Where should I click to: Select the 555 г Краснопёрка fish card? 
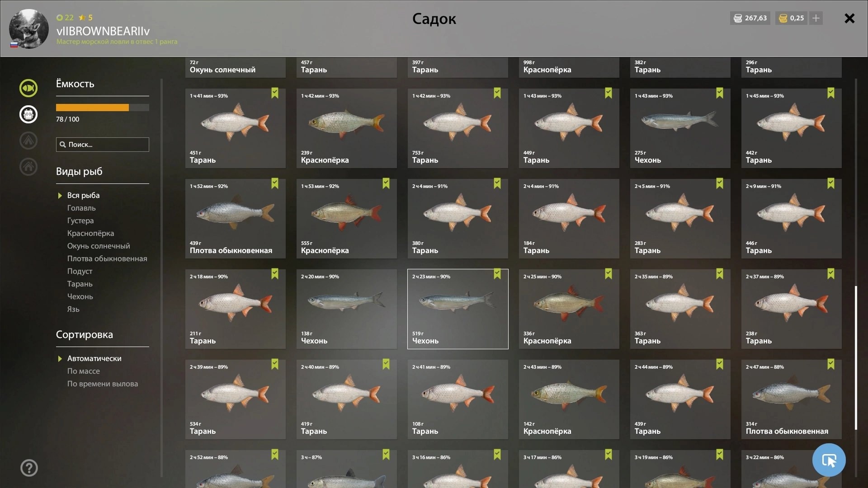pos(347,219)
